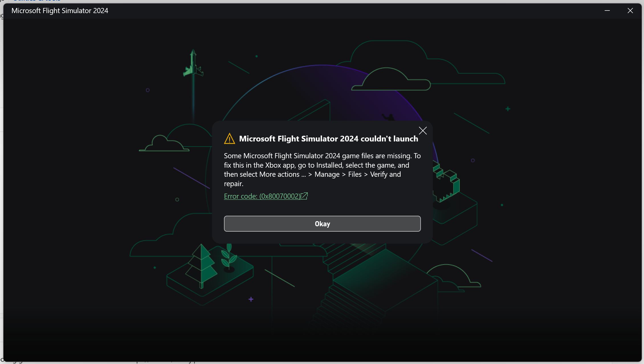The width and height of the screenshot is (644, 364).
Task: Minimize the Flight Simulator 2024 window
Action: pyautogui.click(x=607, y=11)
